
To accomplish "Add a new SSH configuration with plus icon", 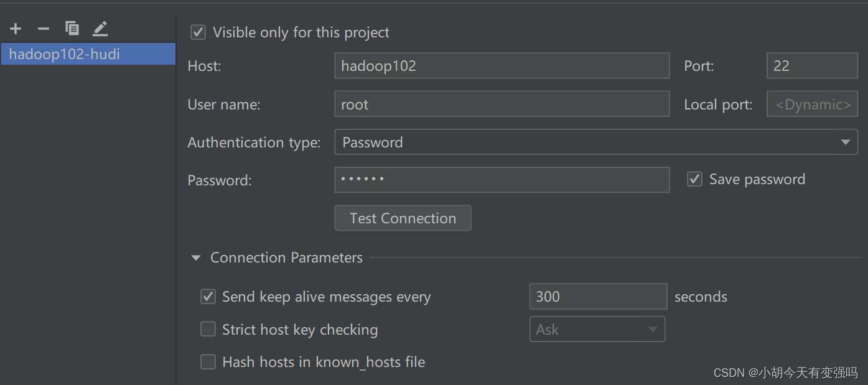I will point(16,29).
